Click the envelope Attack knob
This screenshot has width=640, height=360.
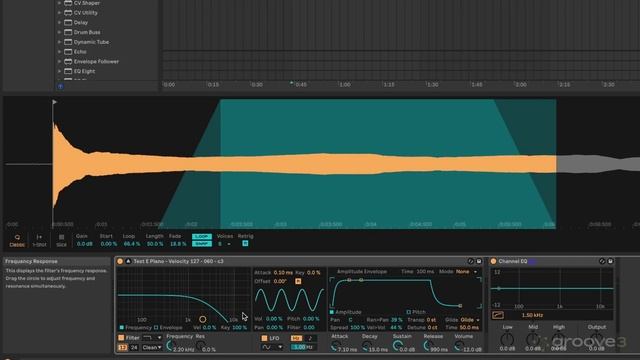tap(335, 346)
